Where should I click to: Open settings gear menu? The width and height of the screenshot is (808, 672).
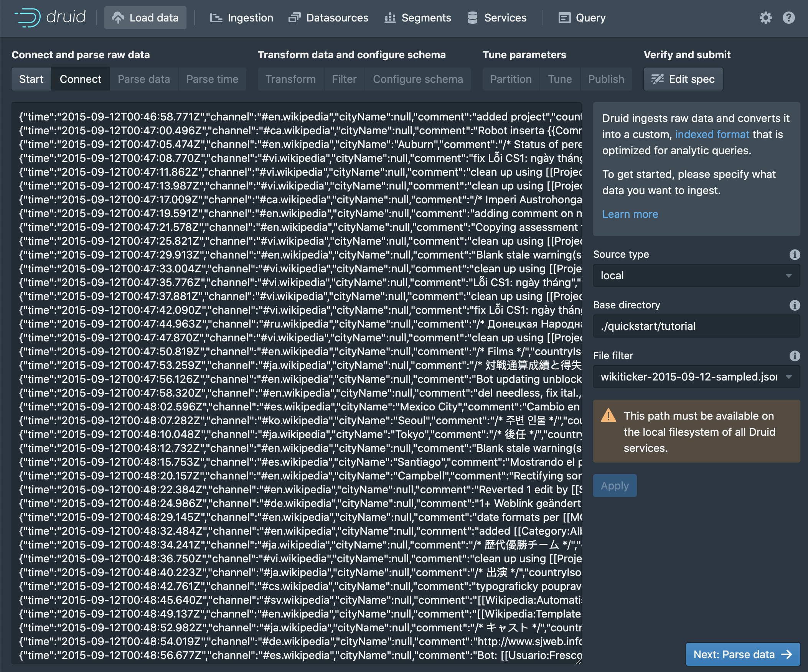765,18
